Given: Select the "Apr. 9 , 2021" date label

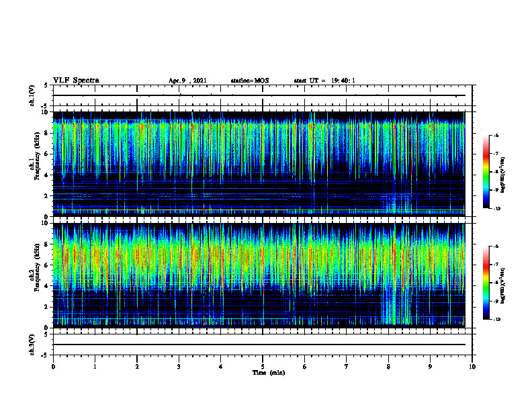Looking at the screenshot, I should (187, 81).
